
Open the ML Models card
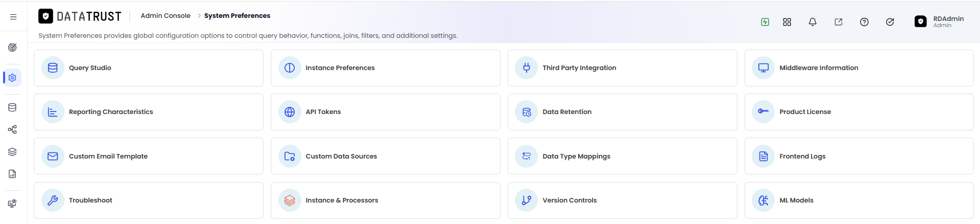click(x=859, y=200)
